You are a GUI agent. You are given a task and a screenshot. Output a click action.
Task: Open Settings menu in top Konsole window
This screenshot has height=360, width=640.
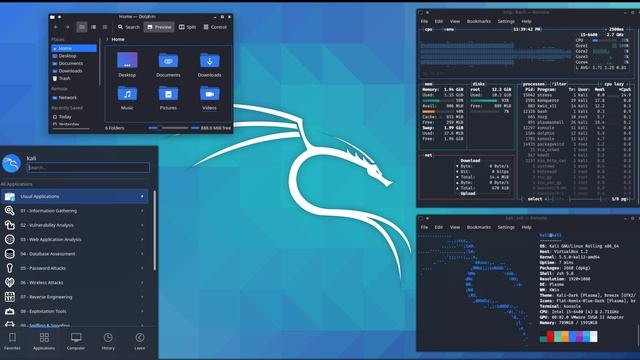click(506, 21)
